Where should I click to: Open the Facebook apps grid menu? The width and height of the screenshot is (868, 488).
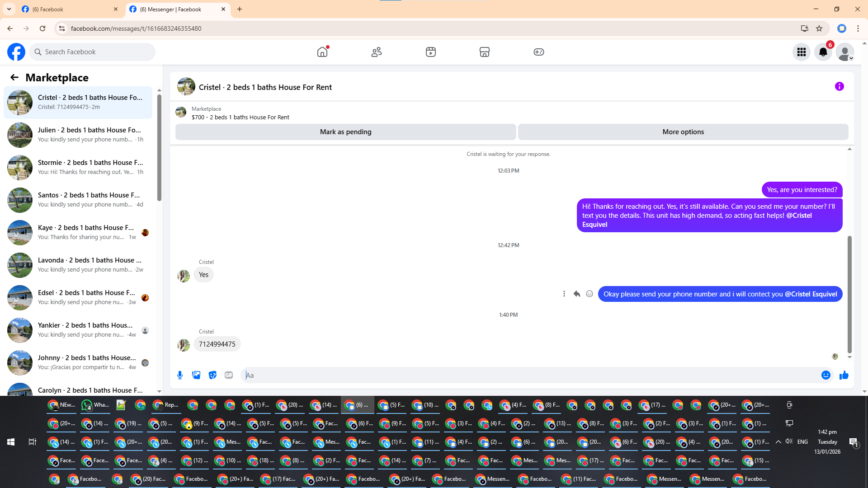(x=801, y=52)
